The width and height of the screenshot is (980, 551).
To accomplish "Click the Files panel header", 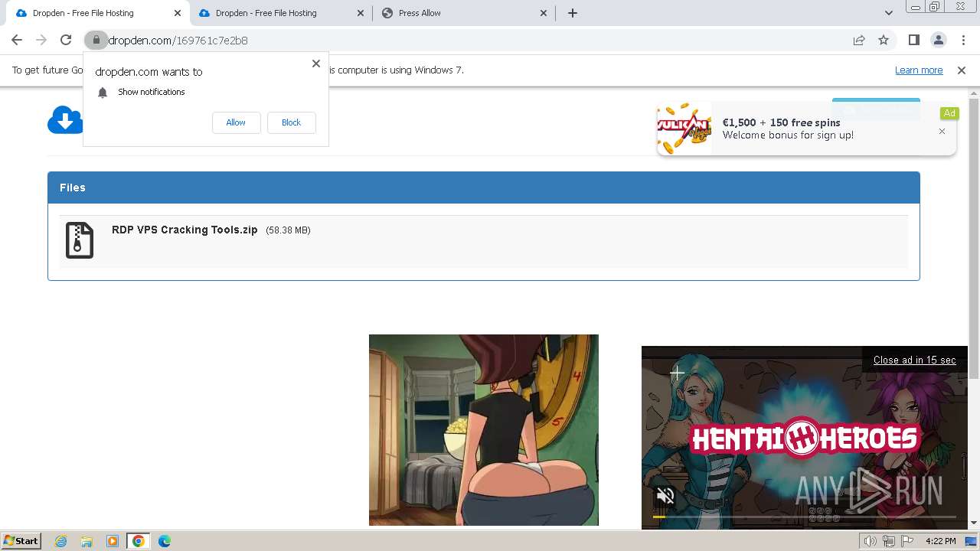I will (x=484, y=187).
